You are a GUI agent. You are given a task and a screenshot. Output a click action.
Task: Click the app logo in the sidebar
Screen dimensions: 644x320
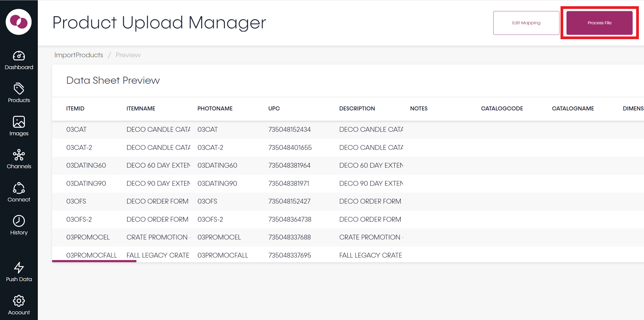point(19,22)
